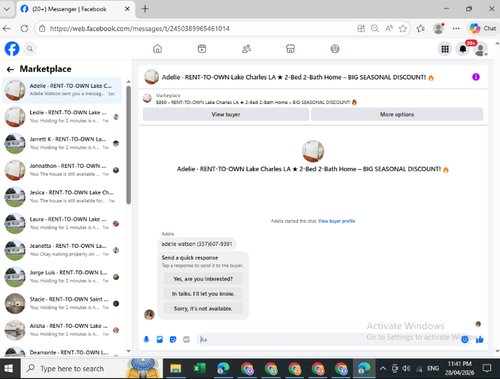The width and height of the screenshot is (500, 379).
Task: Open the Groups icon in top bar
Action: pyautogui.click(x=335, y=49)
